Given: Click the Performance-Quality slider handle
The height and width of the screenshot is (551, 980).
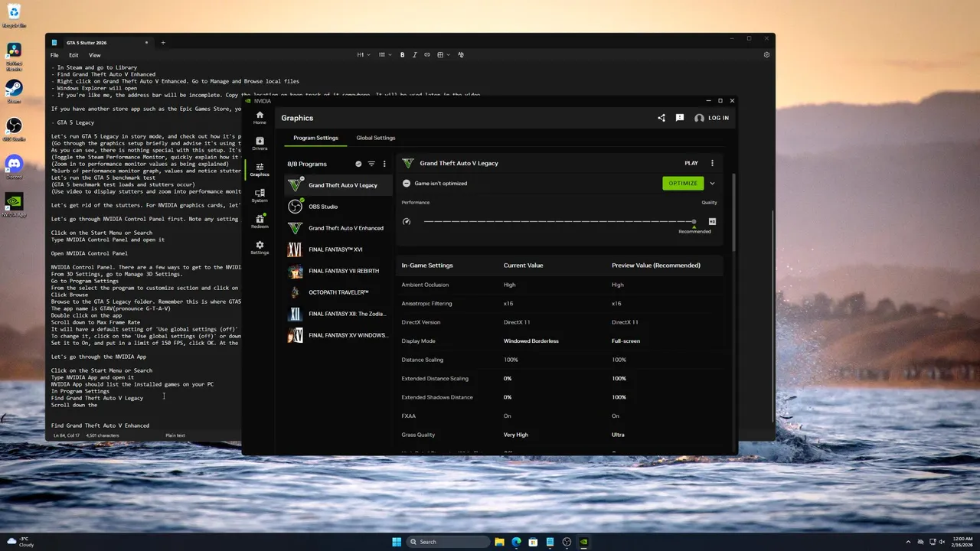Looking at the screenshot, I should tap(694, 222).
